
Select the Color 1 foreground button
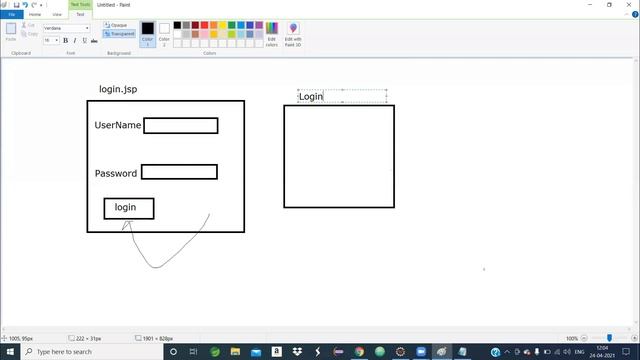[x=147, y=34]
